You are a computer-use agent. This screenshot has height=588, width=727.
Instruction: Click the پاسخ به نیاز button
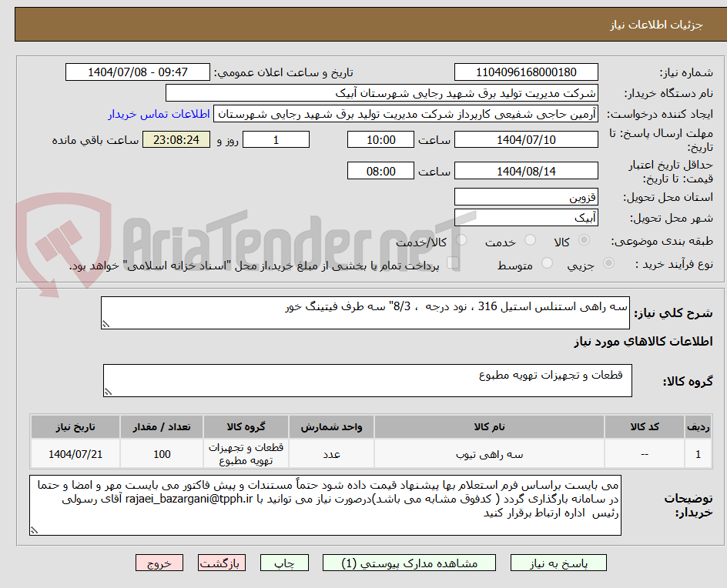[x=558, y=563]
